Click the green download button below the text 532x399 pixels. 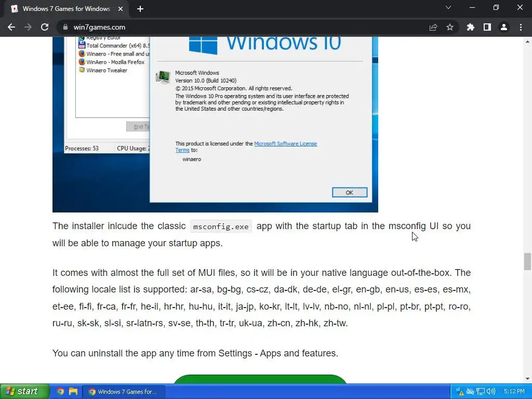(260, 379)
